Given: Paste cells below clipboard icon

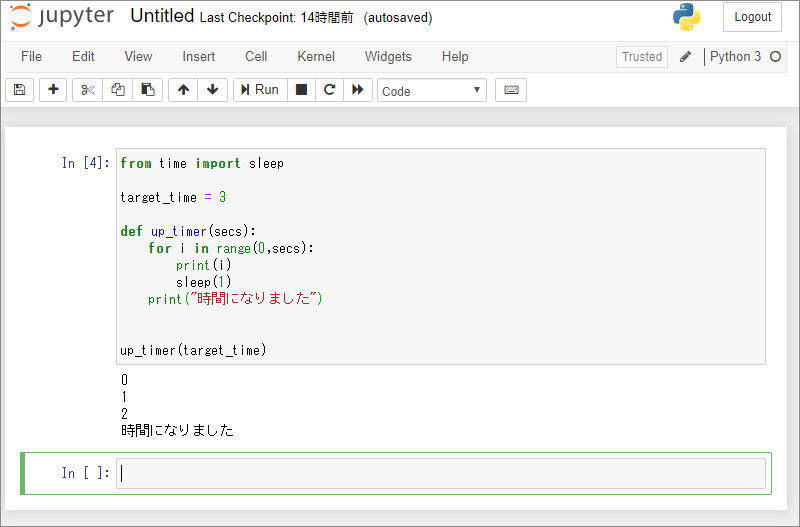Looking at the screenshot, I should point(147,90).
